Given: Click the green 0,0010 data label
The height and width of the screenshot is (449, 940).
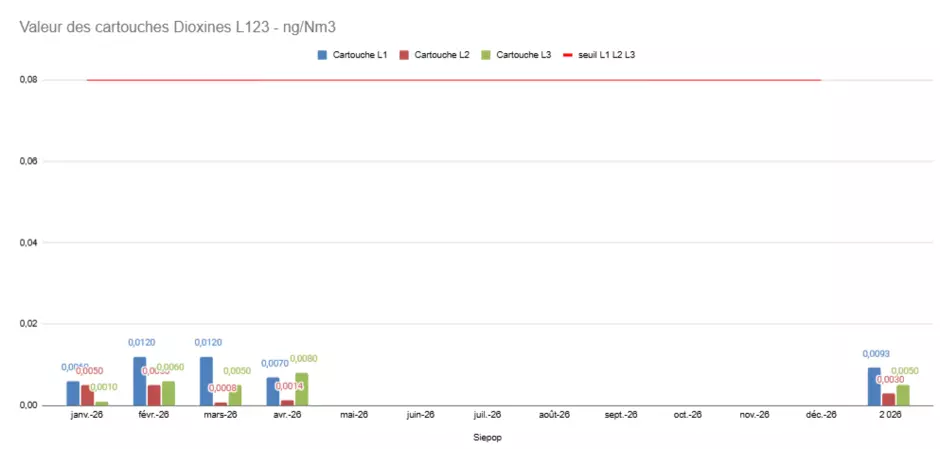Looking at the screenshot, I should click(104, 387).
